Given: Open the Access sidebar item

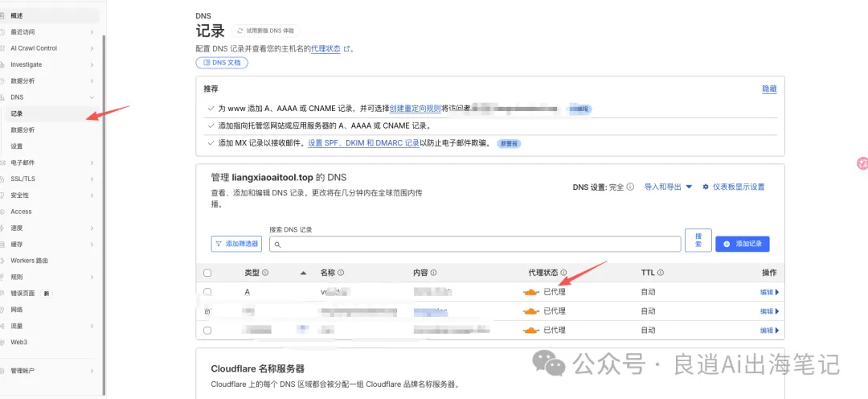Looking at the screenshot, I should 21,212.
